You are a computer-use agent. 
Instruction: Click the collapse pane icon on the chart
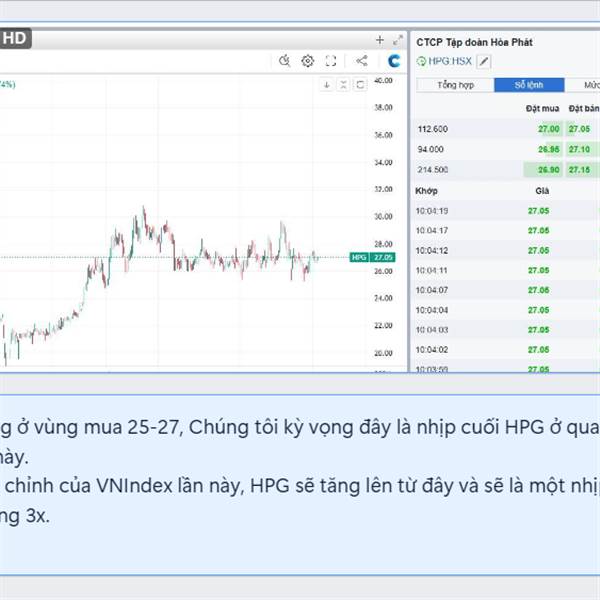pyautogui.click(x=343, y=85)
